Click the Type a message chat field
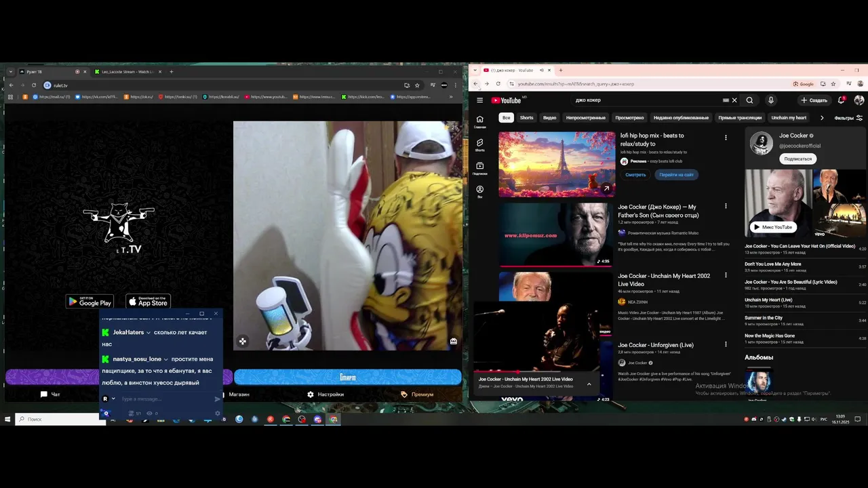The image size is (868, 488). point(166,399)
